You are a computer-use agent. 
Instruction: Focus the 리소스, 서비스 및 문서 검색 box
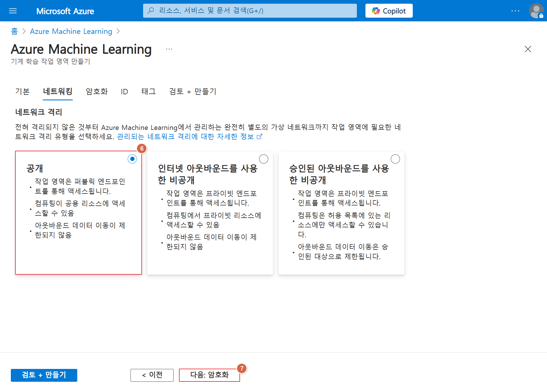coord(250,11)
